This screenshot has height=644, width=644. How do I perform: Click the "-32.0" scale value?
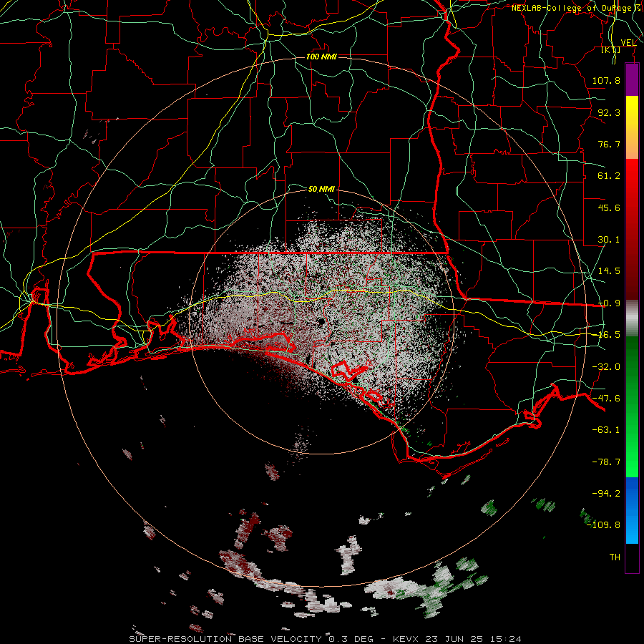click(606, 367)
